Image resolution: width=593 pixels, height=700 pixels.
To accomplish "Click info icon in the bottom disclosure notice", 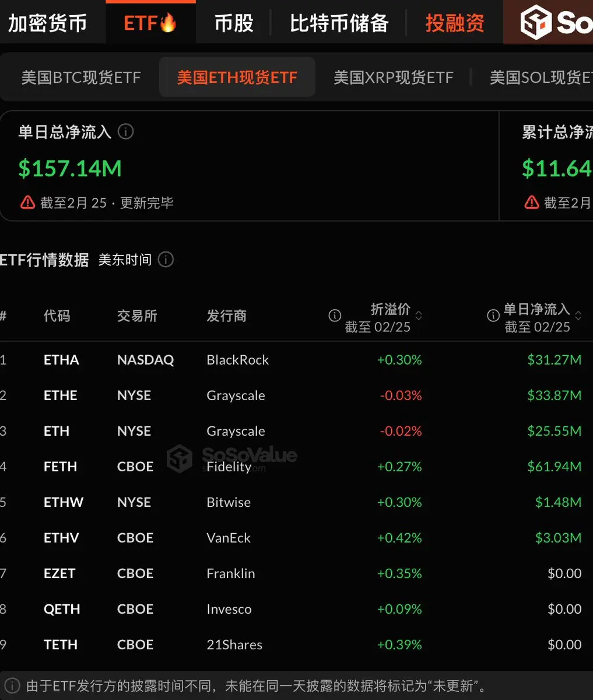I will pyautogui.click(x=12, y=685).
